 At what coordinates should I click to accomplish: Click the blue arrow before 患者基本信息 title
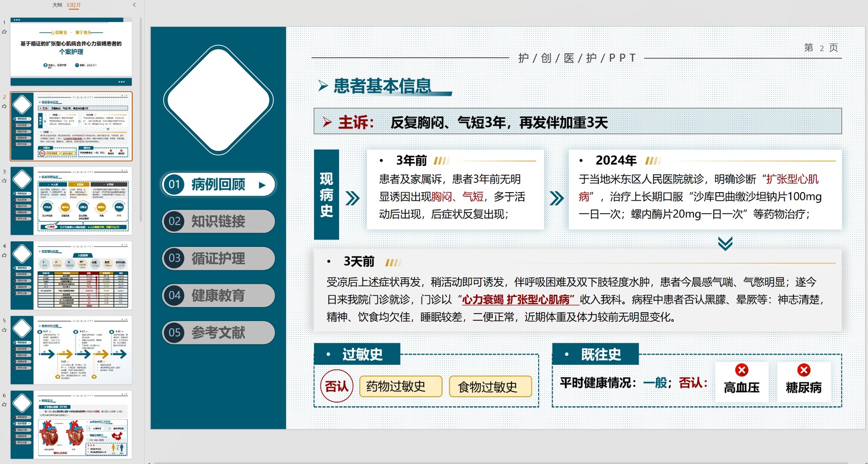coord(323,86)
